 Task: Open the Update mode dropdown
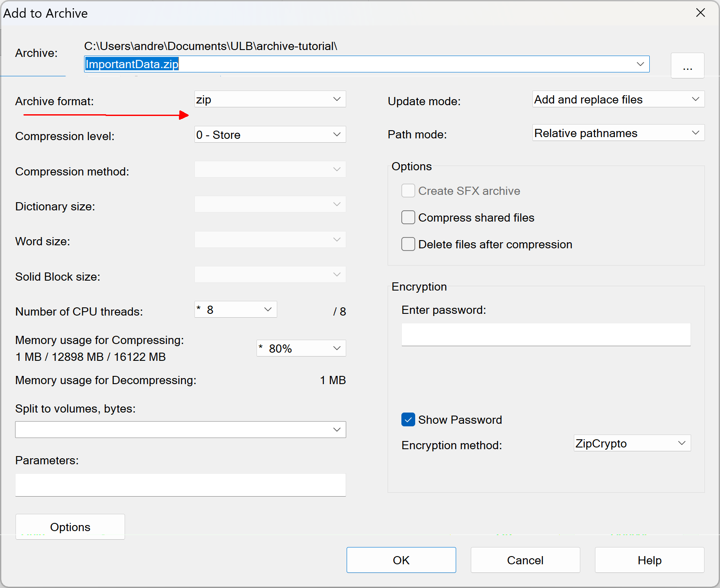(x=618, y=99)
